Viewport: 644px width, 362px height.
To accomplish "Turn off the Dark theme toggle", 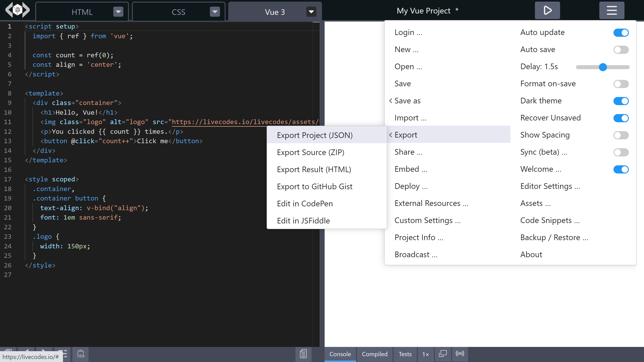I will tap(621, 101).
